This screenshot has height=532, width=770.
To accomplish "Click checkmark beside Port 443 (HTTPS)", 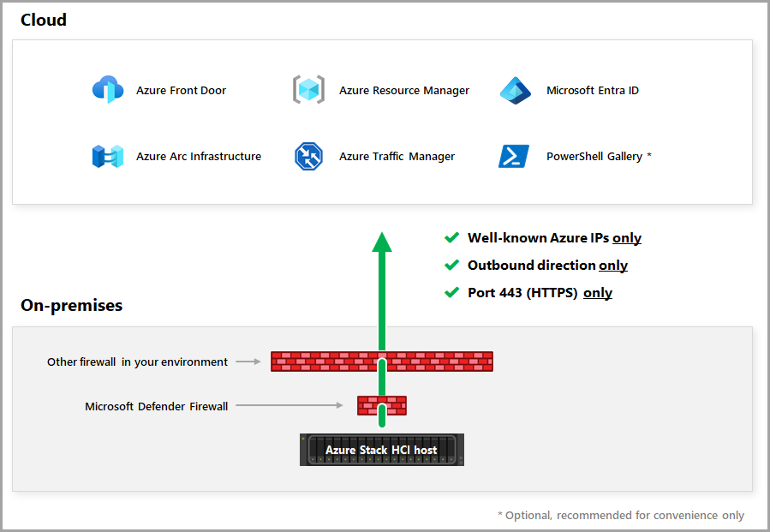I will pos(451,293).
